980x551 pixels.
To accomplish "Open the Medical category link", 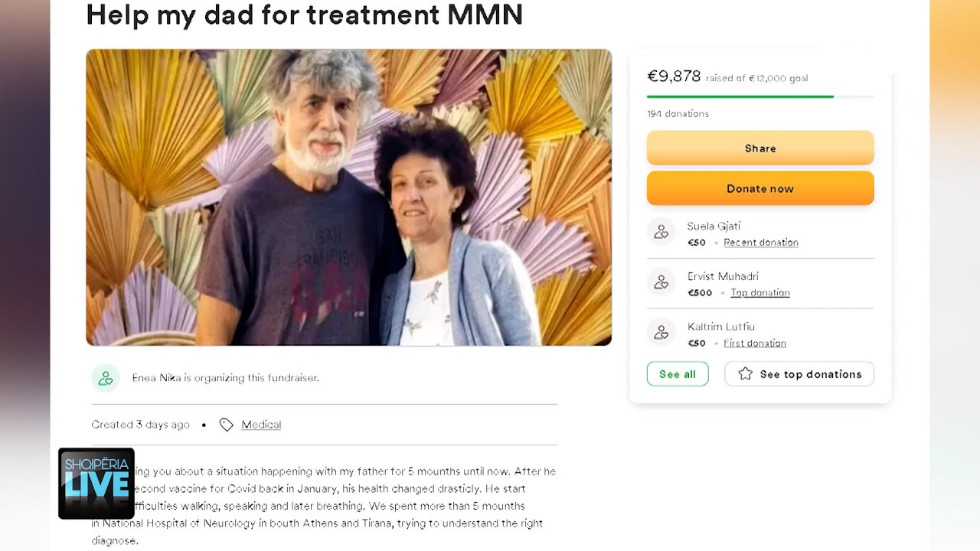I will (x=261, y=425).
